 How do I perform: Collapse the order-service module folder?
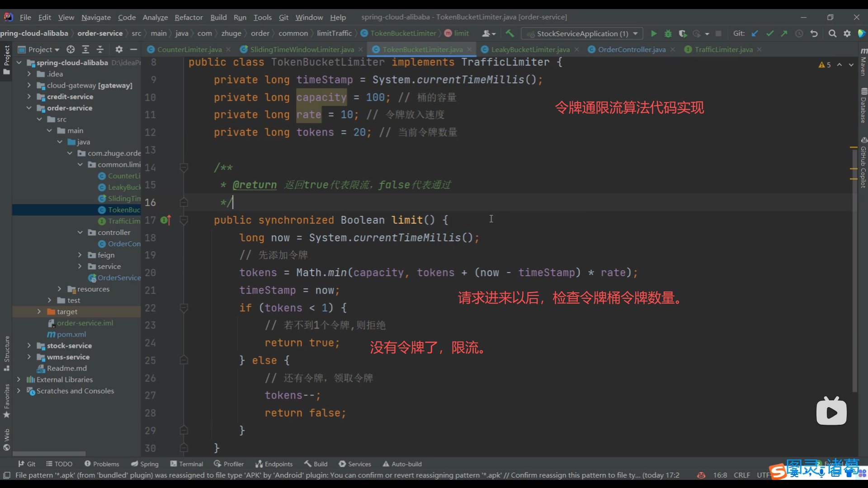coord(29,108)
